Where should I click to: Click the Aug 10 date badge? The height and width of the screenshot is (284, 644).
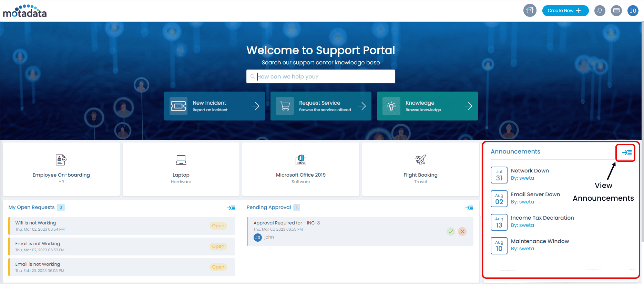499,246
